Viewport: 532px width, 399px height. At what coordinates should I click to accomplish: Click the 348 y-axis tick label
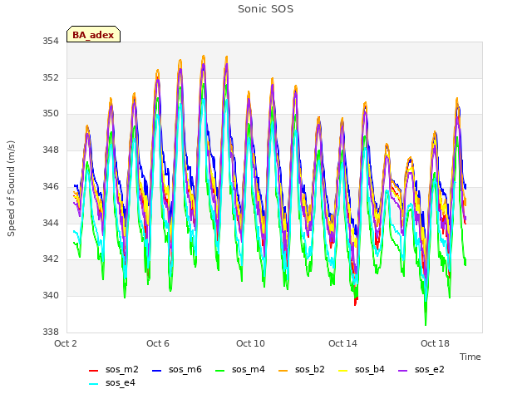tap(51, 150)
